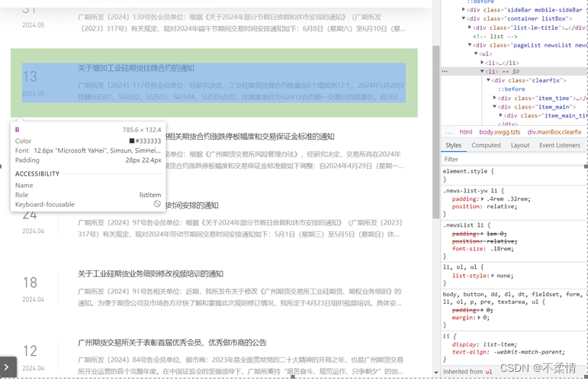Switch to the Styles tab
The height and width of the screenshot is (381, 588).
(x=453, y=145)
